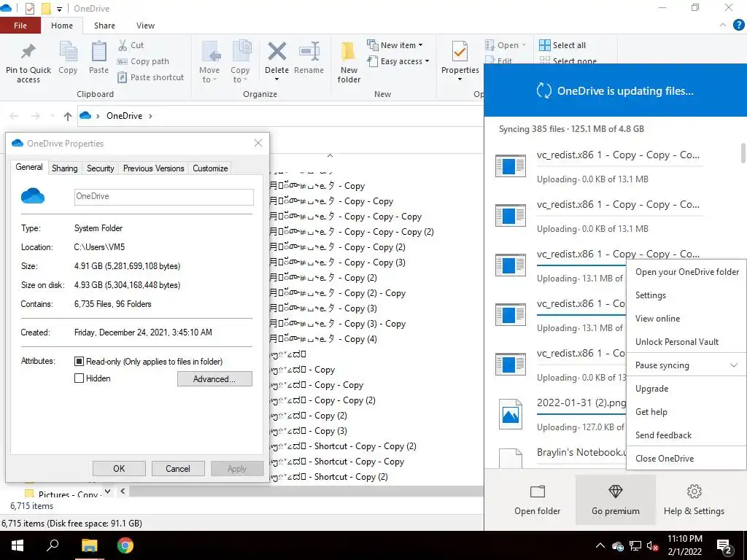Click the Copy ribbon icon
This screenshot has height=560, width=747.
(x=68, y=52)
